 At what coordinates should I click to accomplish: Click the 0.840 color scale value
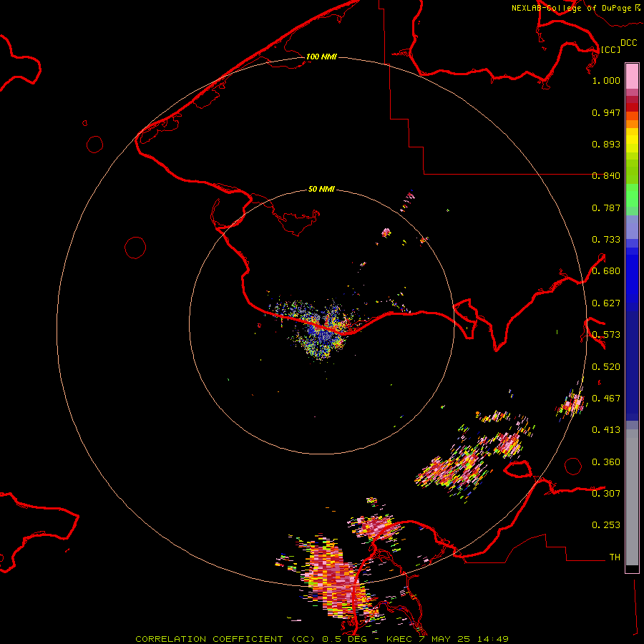coord(606,176)
